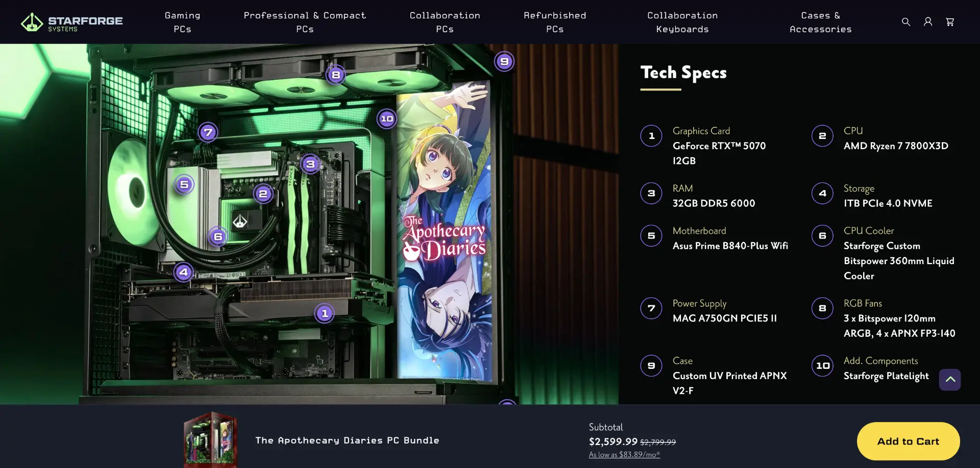The height and width of the screenshot is (468, 980).
Task: Click hotspot marker 3 on RAM sticks
Action: point(310,164)
